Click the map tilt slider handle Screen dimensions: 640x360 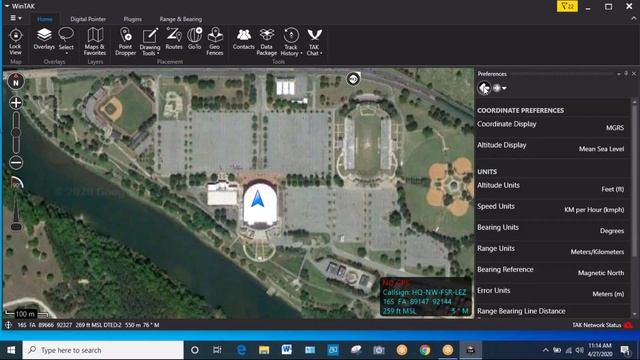point(16,226)
